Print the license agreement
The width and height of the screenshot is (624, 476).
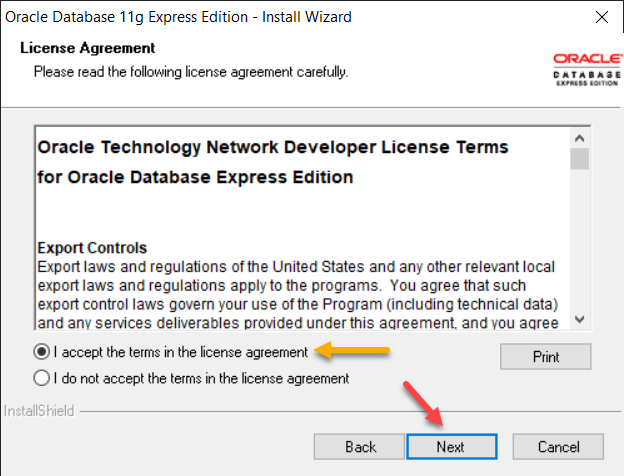(x=546, y=357)
